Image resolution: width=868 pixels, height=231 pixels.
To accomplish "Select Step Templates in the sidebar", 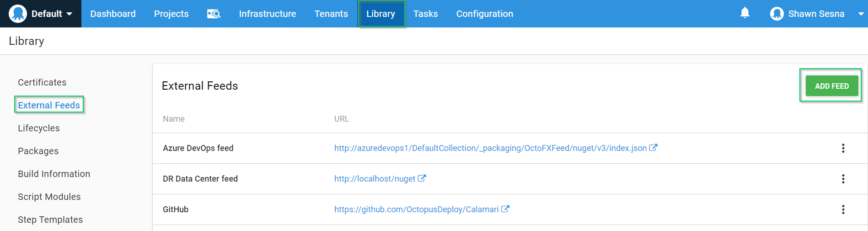I will pos(50,220).
